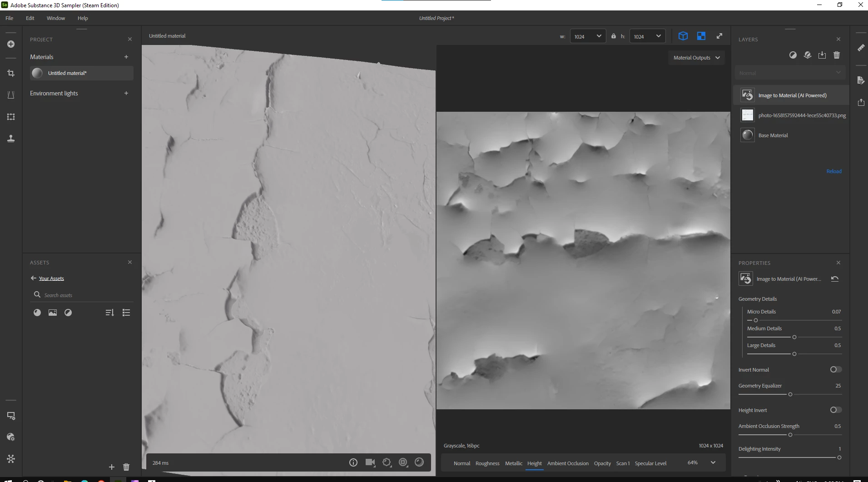This screenshot has height=482, width=868.
Task: Open the mesh globe icon in viewport bar
Action: tap(403, 462)
